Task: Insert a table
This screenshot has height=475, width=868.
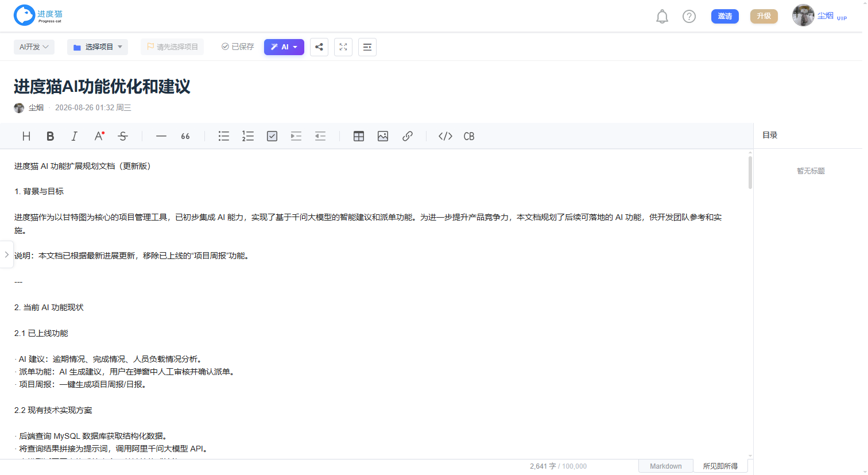Action: pos(359,136)
